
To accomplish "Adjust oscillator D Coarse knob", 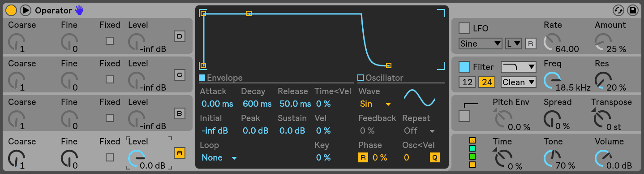I will 17,42.
